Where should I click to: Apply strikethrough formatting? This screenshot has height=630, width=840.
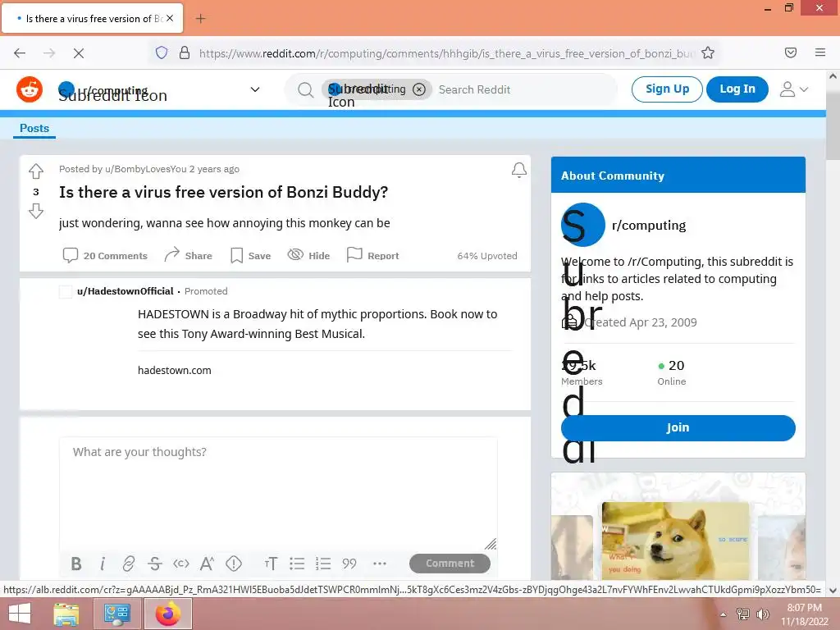click(x=155, y=564)
